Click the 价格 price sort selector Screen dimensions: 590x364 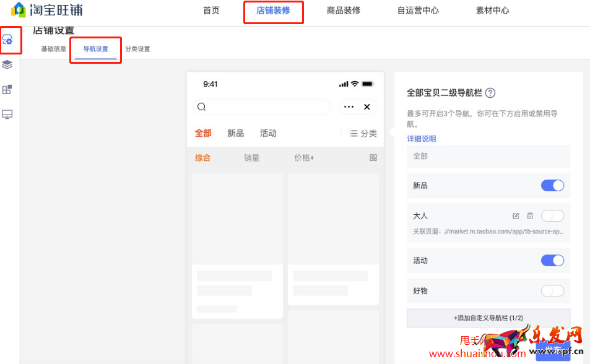(305, 158)
